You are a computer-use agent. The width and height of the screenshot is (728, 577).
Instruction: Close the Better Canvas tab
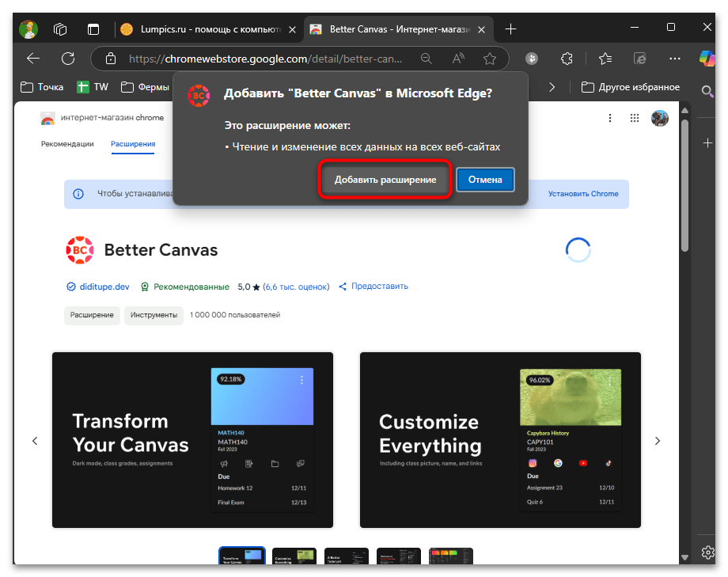click(x=481, y=30)
